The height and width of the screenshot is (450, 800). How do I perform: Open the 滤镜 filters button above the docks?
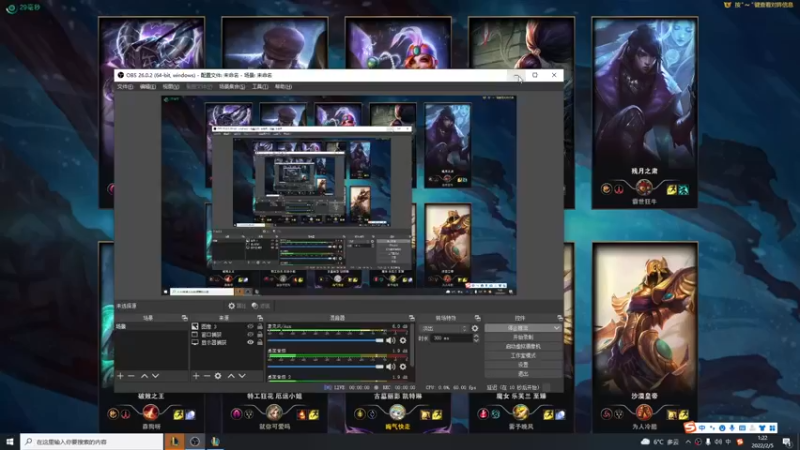[x=261, y=306]
